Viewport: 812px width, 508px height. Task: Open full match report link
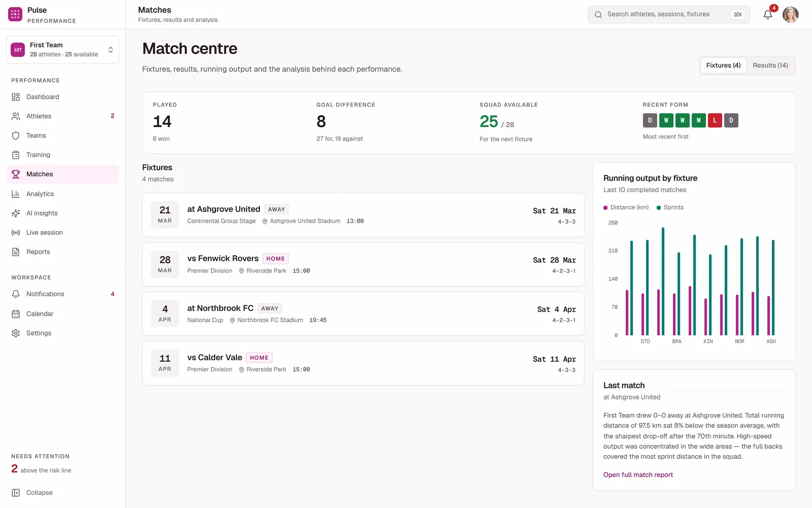tap(638, 475)
